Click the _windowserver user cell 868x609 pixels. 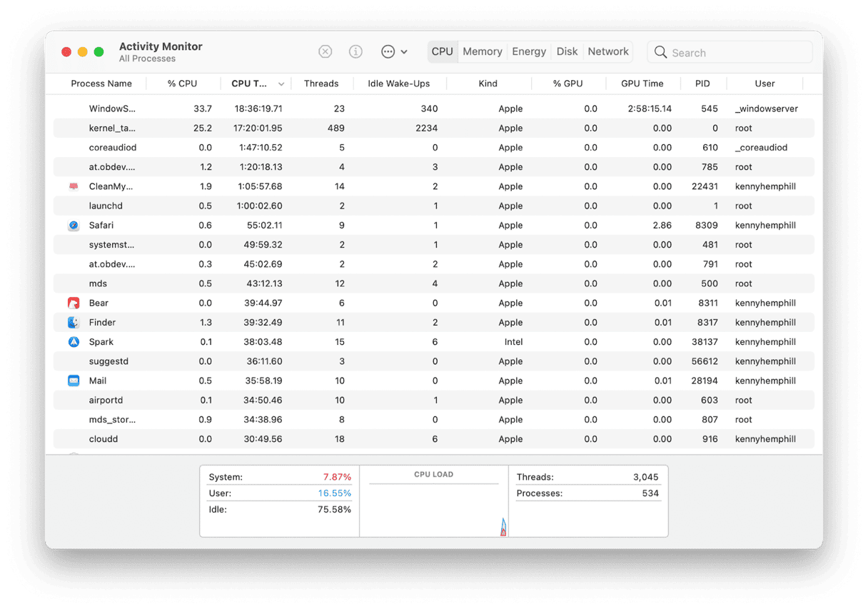[767, 109]
